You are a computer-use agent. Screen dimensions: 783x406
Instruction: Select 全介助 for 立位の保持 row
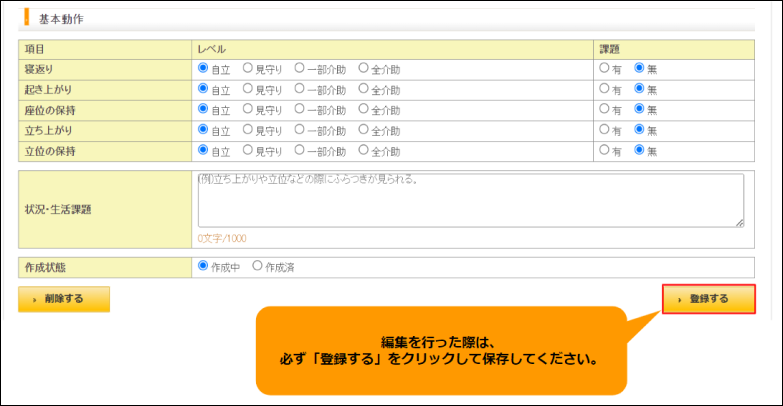click(x=364, y=150)
